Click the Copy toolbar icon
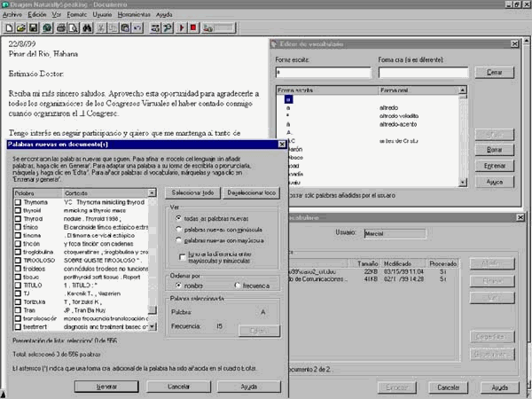 (113, 27)
